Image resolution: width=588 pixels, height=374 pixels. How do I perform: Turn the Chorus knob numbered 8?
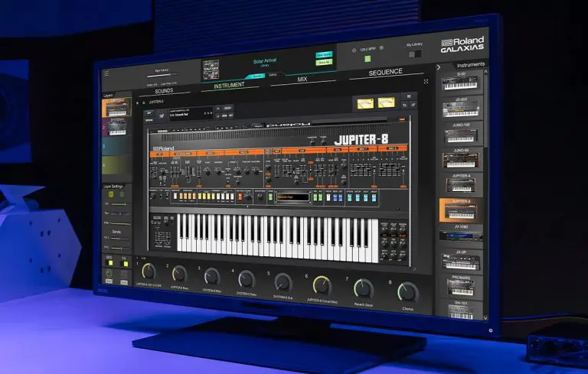(408, 291)
